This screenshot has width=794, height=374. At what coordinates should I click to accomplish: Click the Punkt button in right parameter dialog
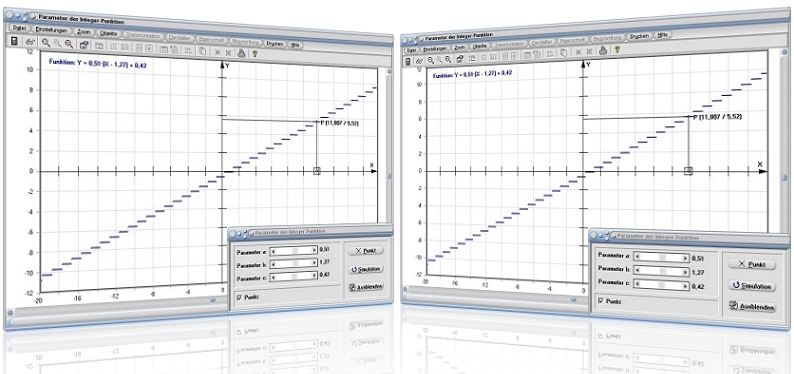tap(751, 264)
